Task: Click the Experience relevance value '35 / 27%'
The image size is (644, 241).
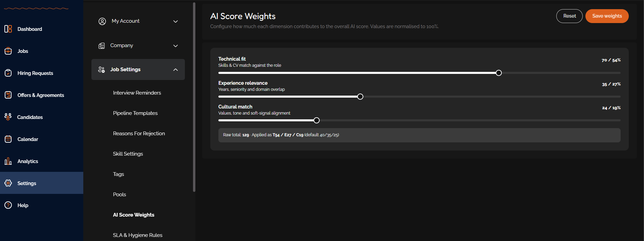Action: (x=611, y=84)
